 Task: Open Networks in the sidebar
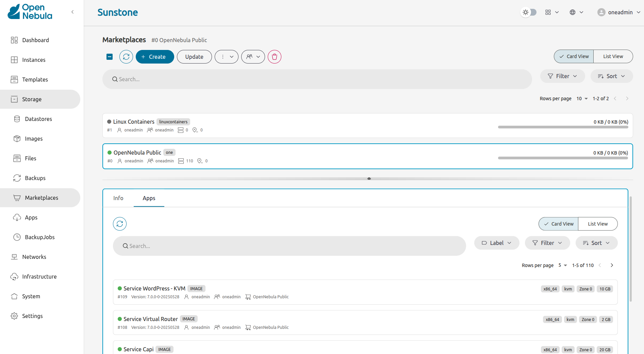click(40, 257)
